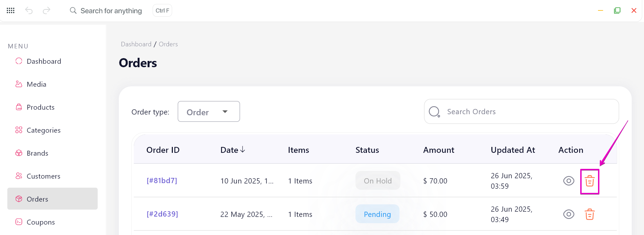Open the apps grid launcher icon
This screenshot has height=235, width=644.
pyautogui.click(x=10, y=10)
